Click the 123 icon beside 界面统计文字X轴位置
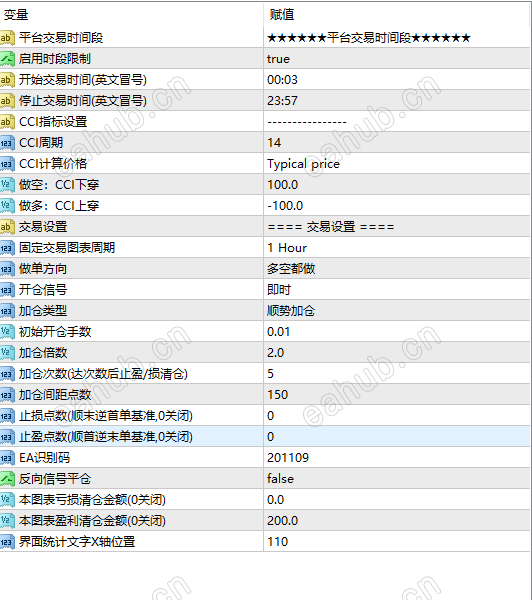Image resolution: width=532 pixels, height=600 pixels. pyautogui.click(x=7, y=542)
